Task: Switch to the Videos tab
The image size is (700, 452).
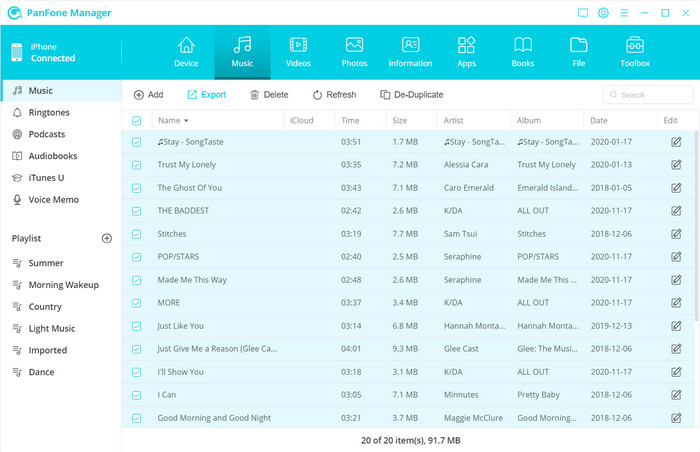Action: click(x=298, y=52)
